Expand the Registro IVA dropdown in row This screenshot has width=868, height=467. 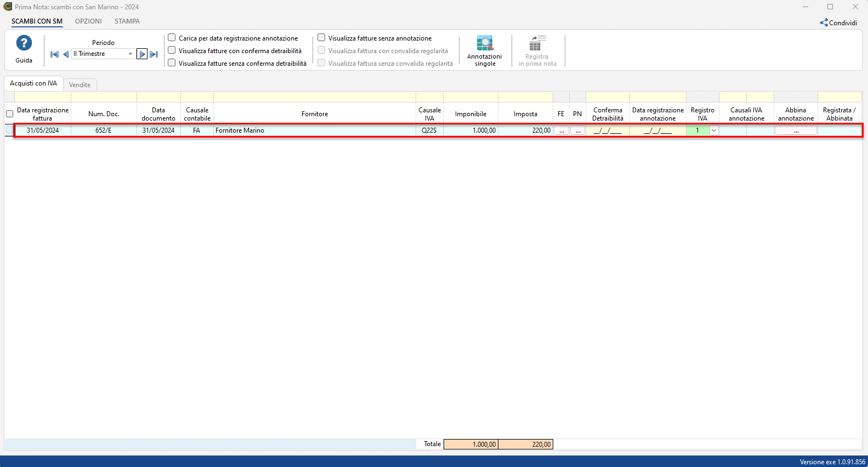(x=714, y=130)
